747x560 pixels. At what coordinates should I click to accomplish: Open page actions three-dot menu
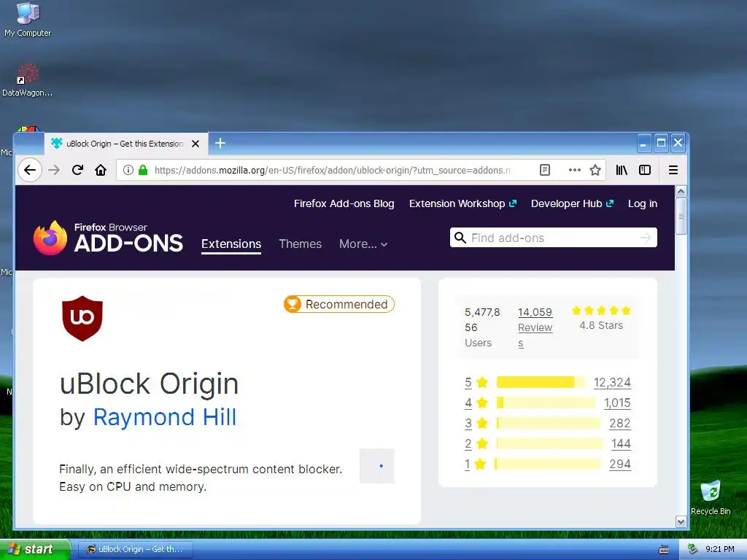click(575, 170)
